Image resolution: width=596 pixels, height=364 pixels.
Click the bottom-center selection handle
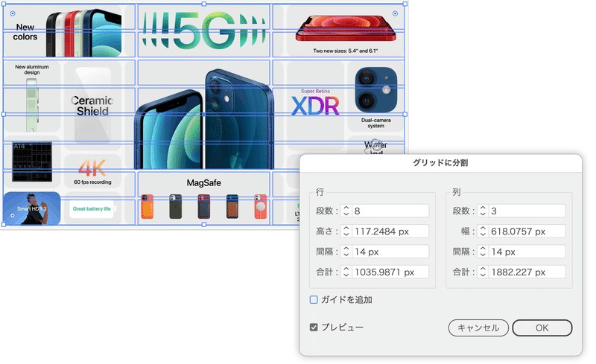pos(204,225)
